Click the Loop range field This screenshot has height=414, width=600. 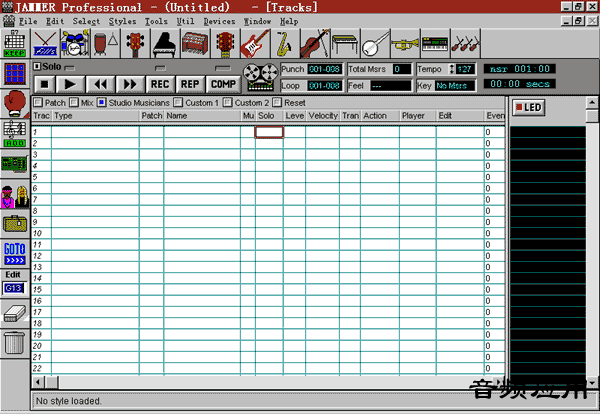pos(324,86)
